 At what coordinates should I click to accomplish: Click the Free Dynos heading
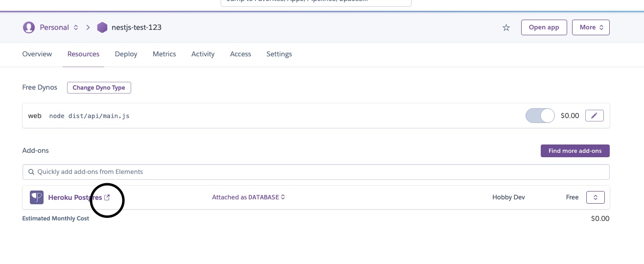(x=40, y=87)
